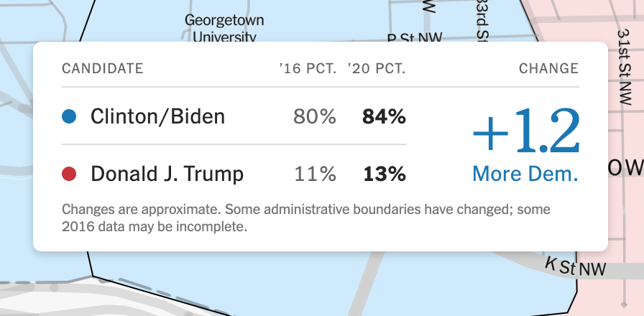Viewport: 644px width, 316px height.
Task: Click the More Dem. label
Action: [x=525, y=174]
